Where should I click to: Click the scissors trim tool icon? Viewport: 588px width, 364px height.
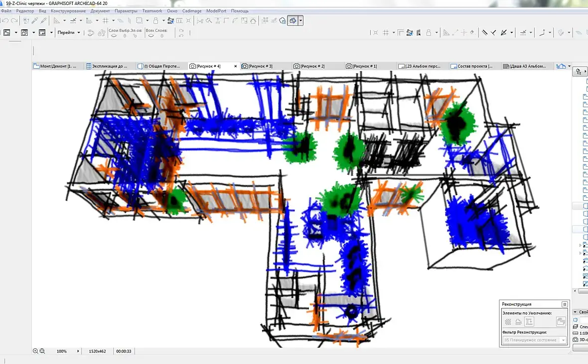200,20
